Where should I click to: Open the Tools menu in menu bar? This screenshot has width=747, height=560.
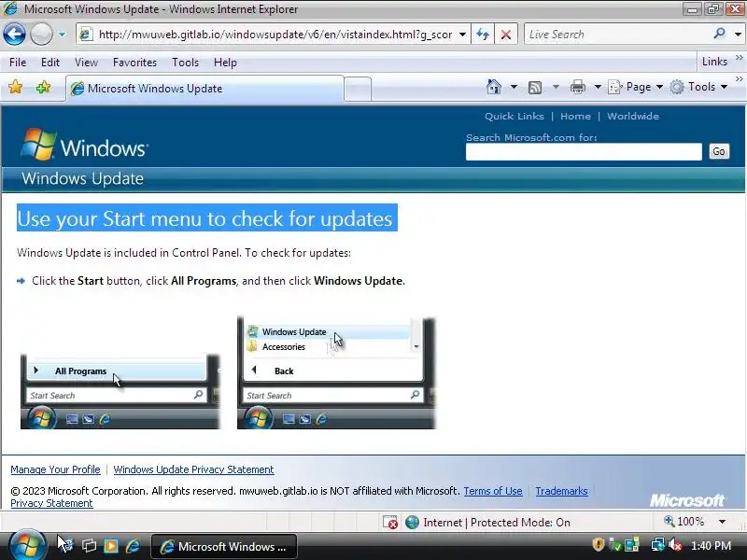coord(185,63)
